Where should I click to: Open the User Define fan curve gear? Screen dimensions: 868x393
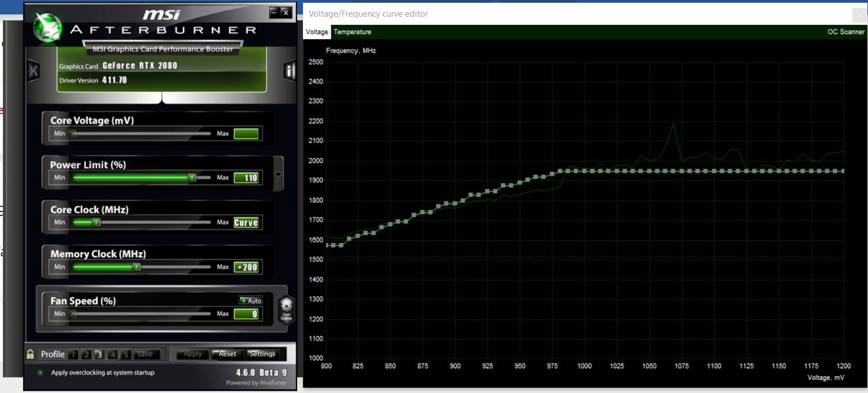[x=286, y=309]
